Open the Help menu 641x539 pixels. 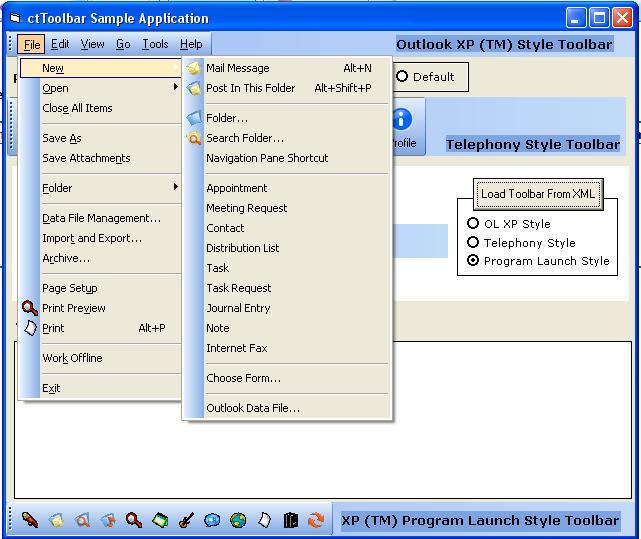[x=191, y=44]
